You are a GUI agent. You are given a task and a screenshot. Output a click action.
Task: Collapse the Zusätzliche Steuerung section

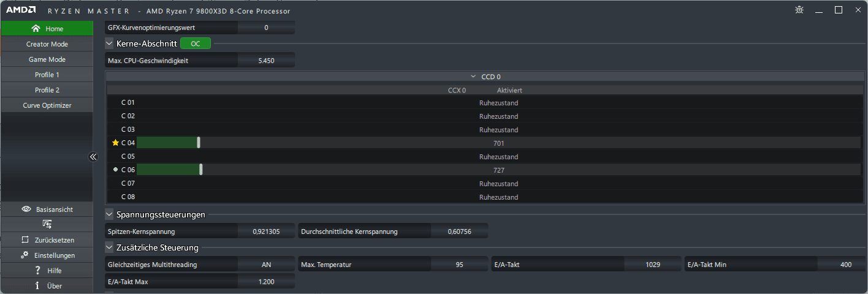point(109,247)
